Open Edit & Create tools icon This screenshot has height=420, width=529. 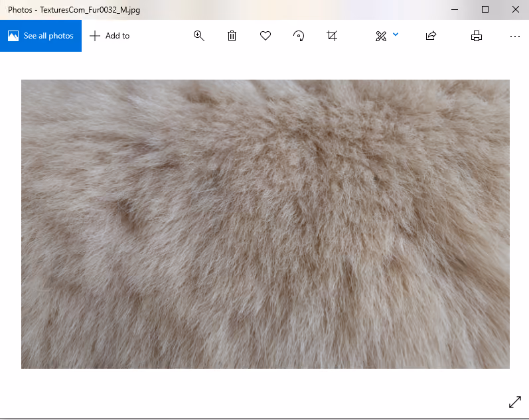[381, 36]
